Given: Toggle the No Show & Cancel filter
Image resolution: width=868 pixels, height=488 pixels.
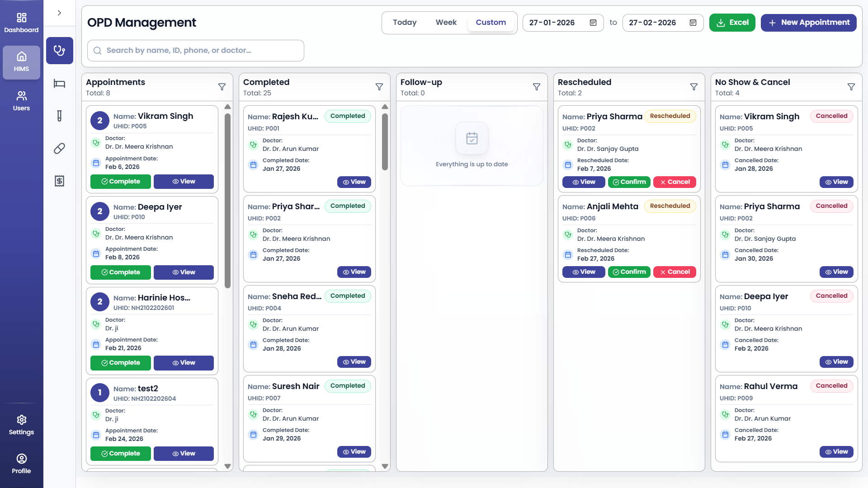Looking at the screenshot, I should [x=851, y=87].
